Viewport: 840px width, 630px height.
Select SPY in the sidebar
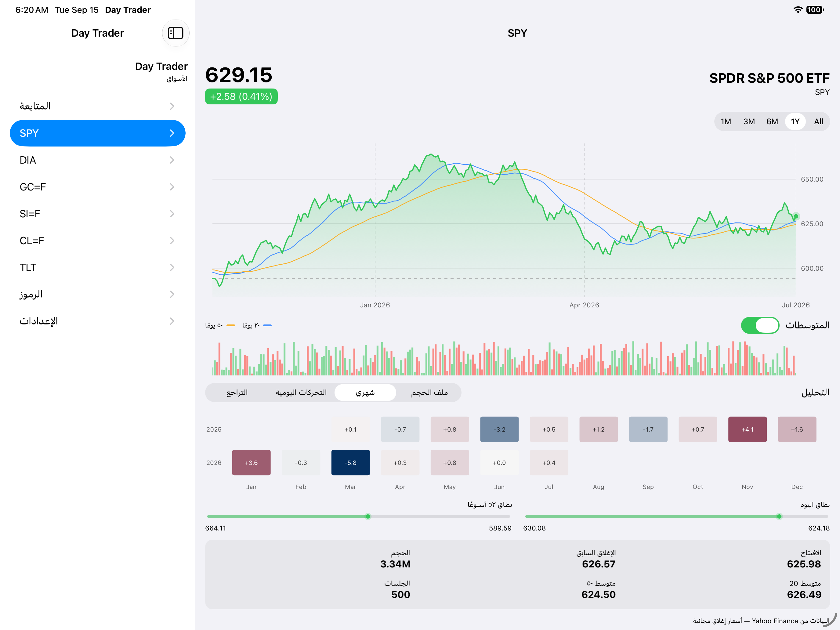pos(98,133)
